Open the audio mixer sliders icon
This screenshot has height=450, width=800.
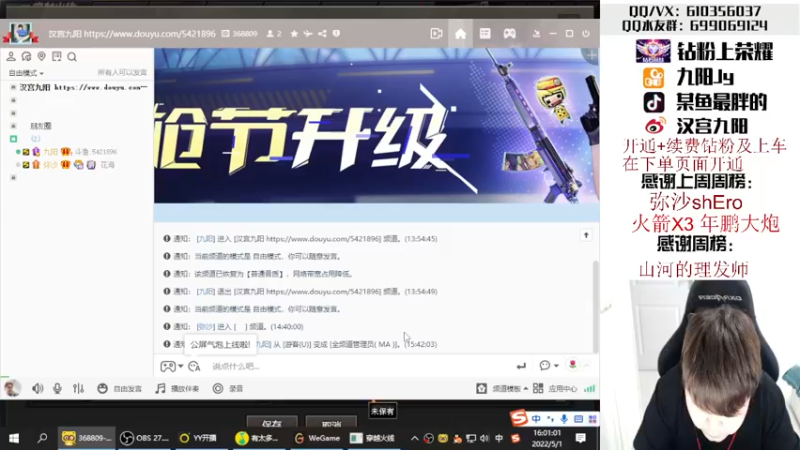[78, 389]
